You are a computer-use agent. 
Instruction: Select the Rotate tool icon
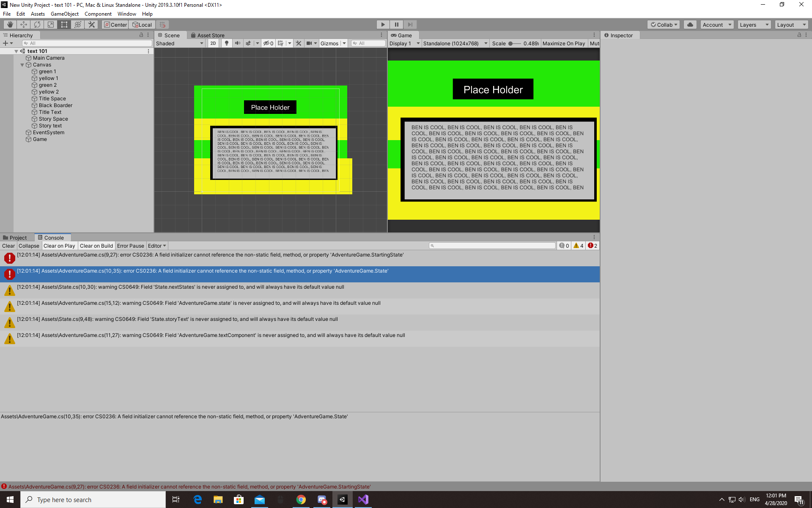click(37, 25)
